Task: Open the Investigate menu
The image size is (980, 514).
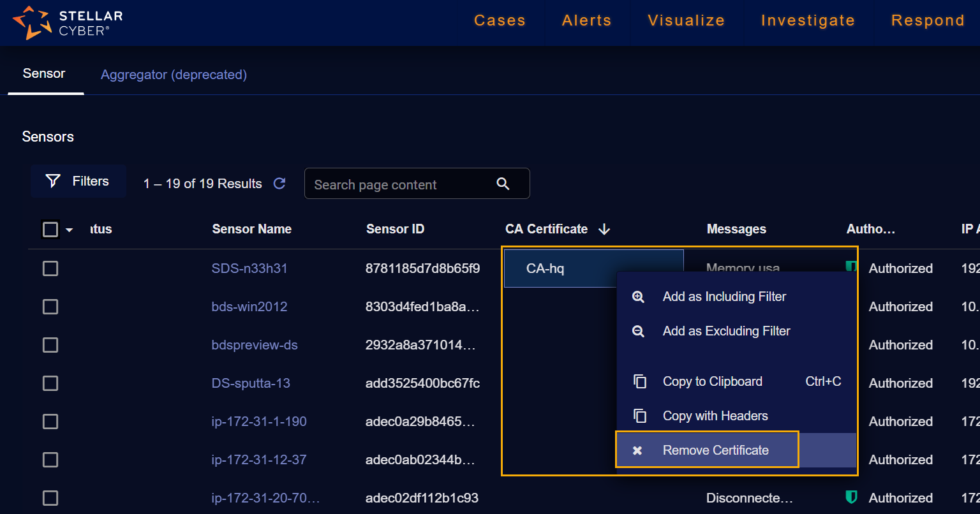Action: point(807,20)
